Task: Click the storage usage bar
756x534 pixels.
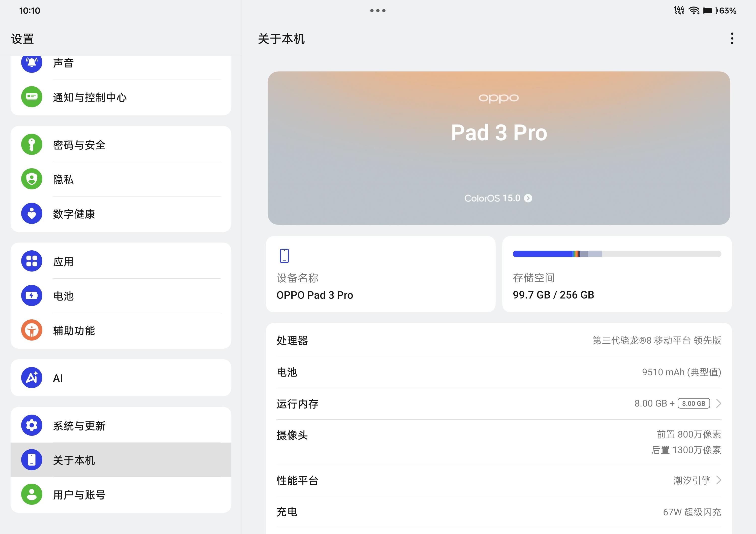Action: click(x=617, y=254)
